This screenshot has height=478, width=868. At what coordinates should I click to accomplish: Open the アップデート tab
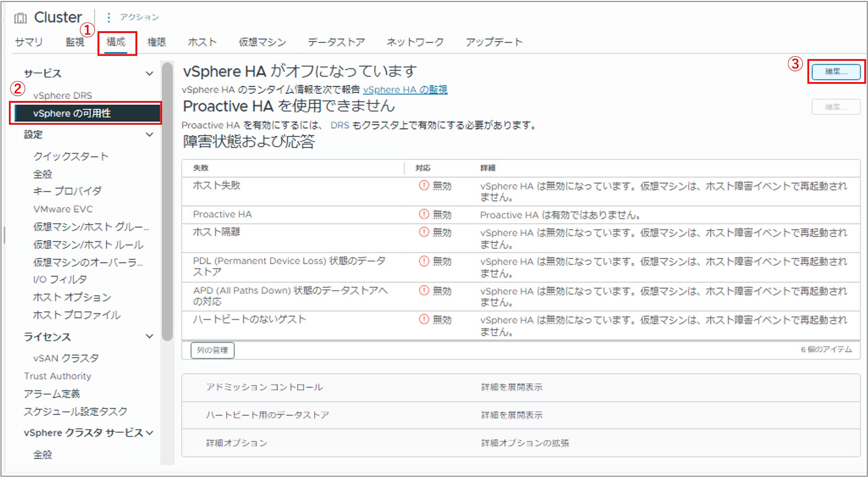click(494, 42)
